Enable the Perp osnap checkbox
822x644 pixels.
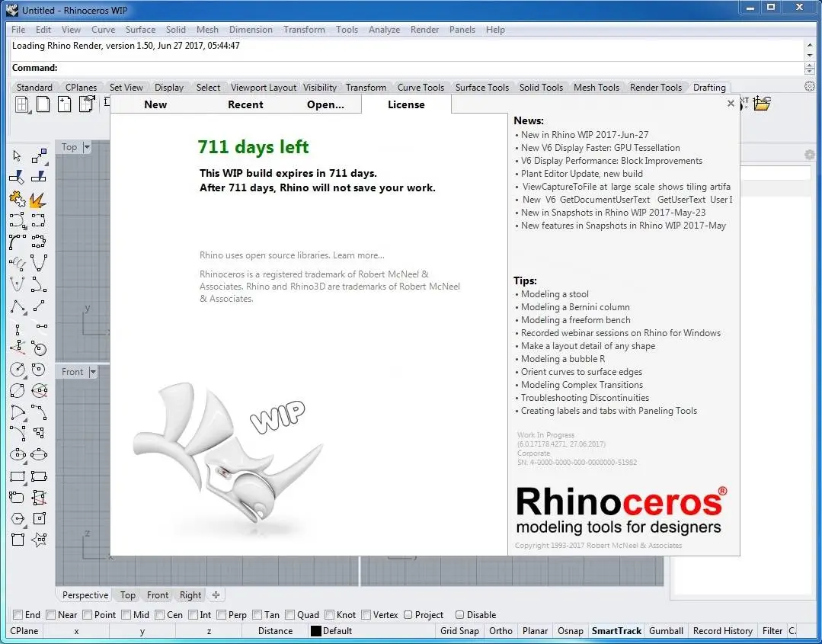[222, 614]
